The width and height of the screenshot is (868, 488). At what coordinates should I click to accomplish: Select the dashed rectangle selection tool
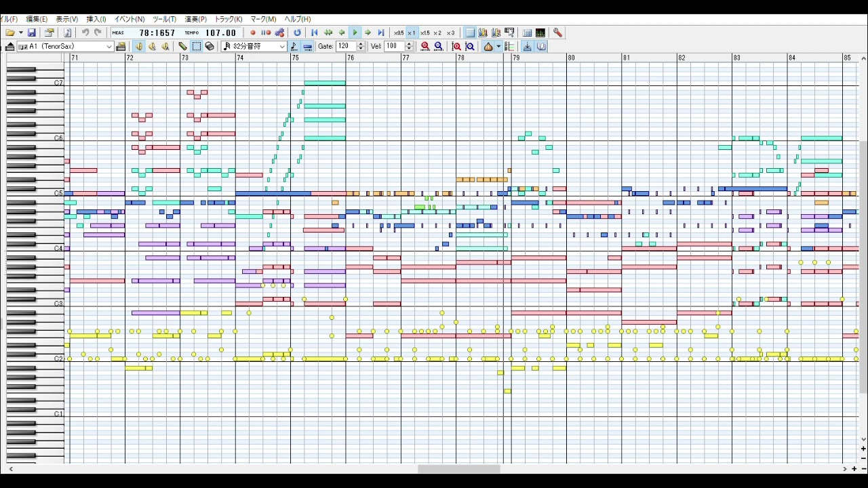point(196,46)
